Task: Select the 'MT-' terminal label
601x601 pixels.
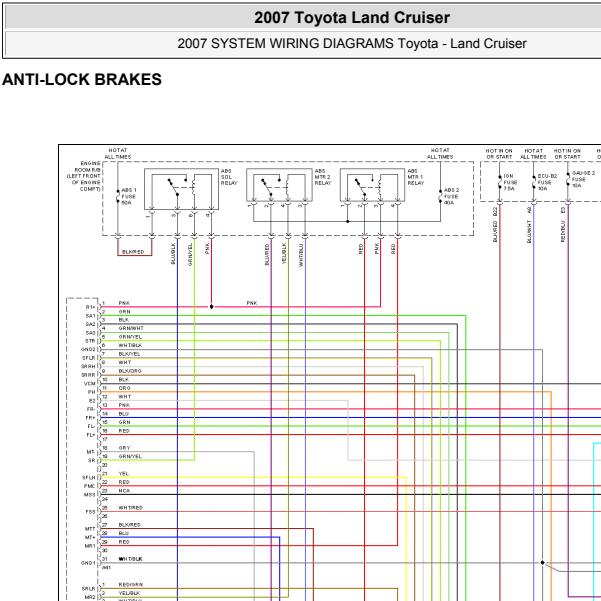Action: 91,452
